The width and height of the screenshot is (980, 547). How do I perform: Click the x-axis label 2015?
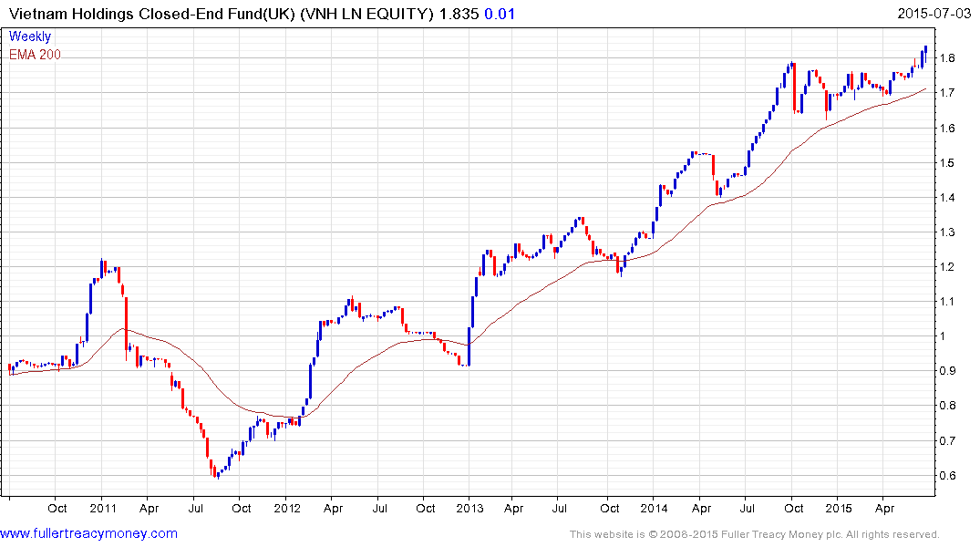(838, 508)
